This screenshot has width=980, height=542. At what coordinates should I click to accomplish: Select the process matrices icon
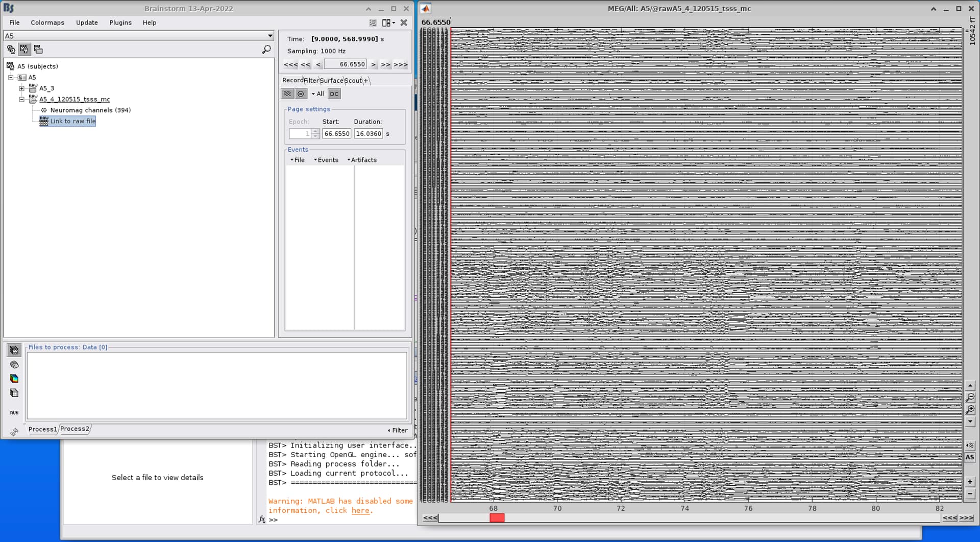point(14,393)
